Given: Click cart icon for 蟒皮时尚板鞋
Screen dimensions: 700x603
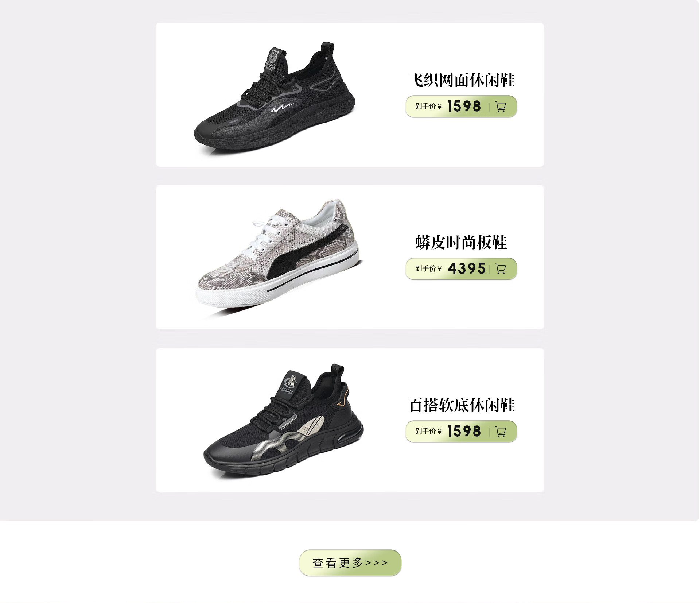Looking at the screenshot, I should tap(501, 269).
